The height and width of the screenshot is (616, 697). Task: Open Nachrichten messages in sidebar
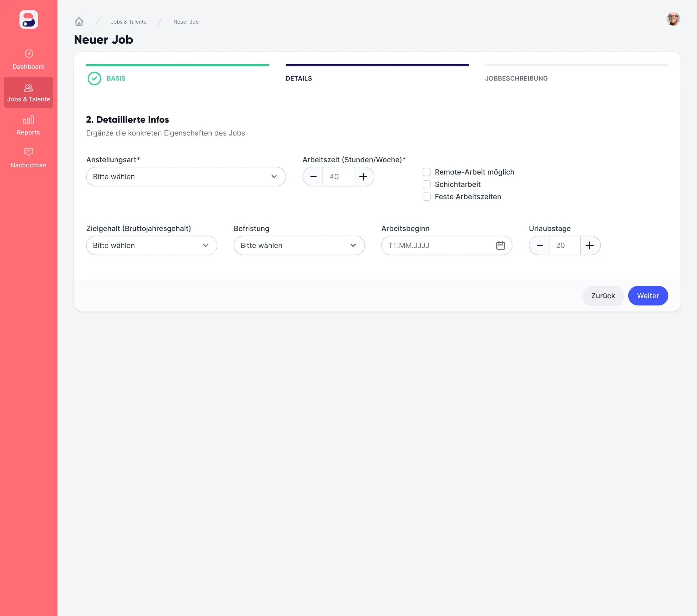point(29,158)
